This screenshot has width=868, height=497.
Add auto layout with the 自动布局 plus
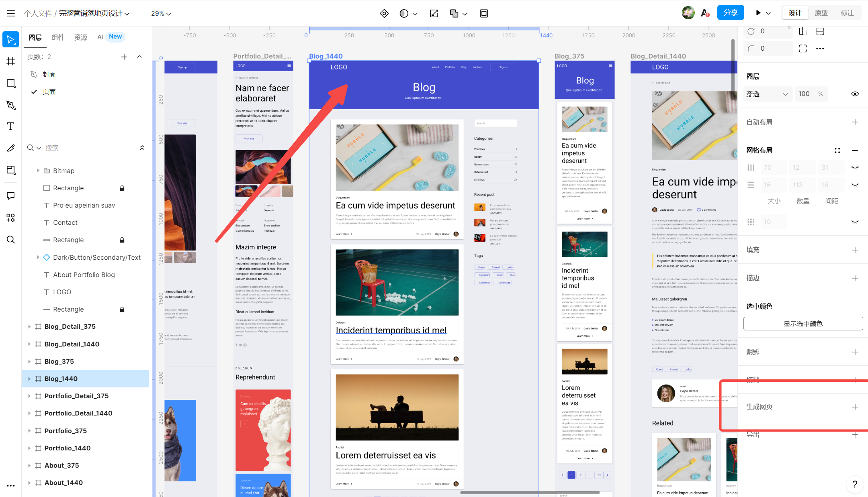click(855, 122)
